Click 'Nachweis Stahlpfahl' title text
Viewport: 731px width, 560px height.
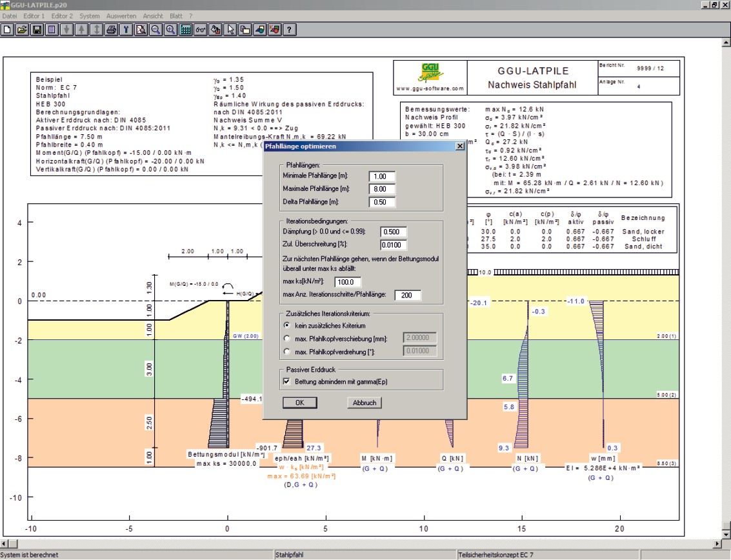pos(532,85)
